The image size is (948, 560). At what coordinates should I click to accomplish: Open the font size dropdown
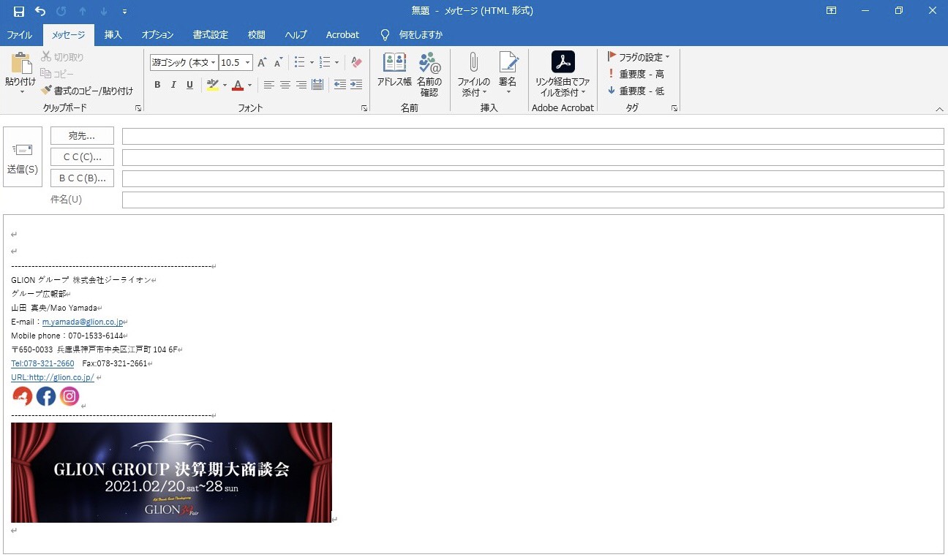247,63
